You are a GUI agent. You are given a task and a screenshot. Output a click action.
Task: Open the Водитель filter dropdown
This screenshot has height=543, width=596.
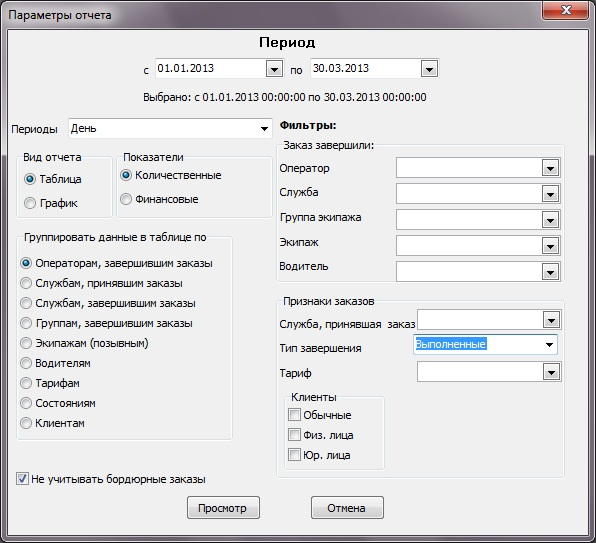[x=550, y=272]
